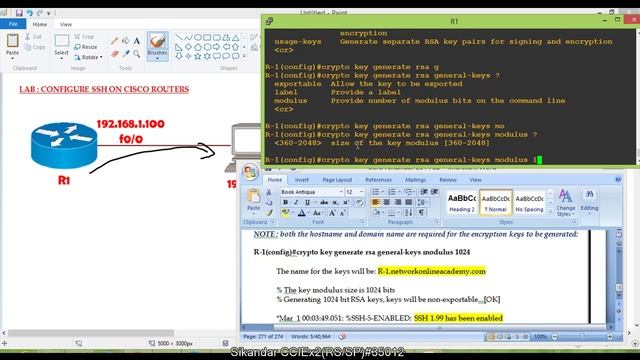
Task: Select the Magnifier tool in Paint
Action: [x=137, y=54]
